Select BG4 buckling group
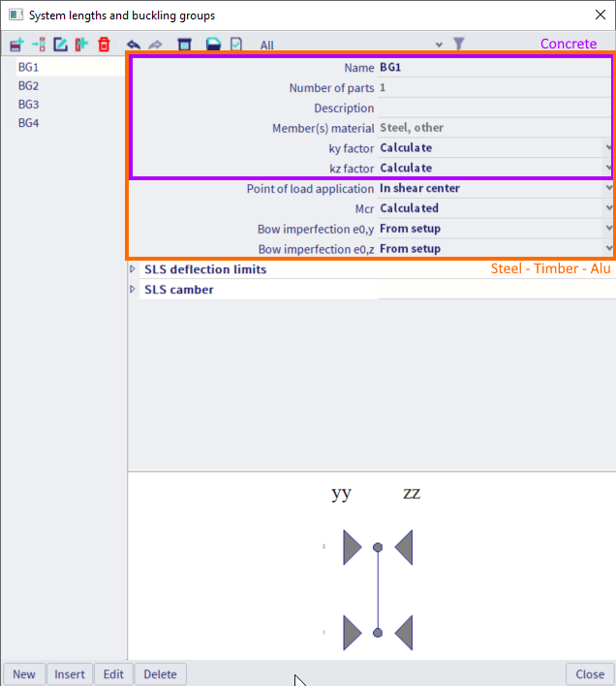616x686 pixels. click(29, 123)
